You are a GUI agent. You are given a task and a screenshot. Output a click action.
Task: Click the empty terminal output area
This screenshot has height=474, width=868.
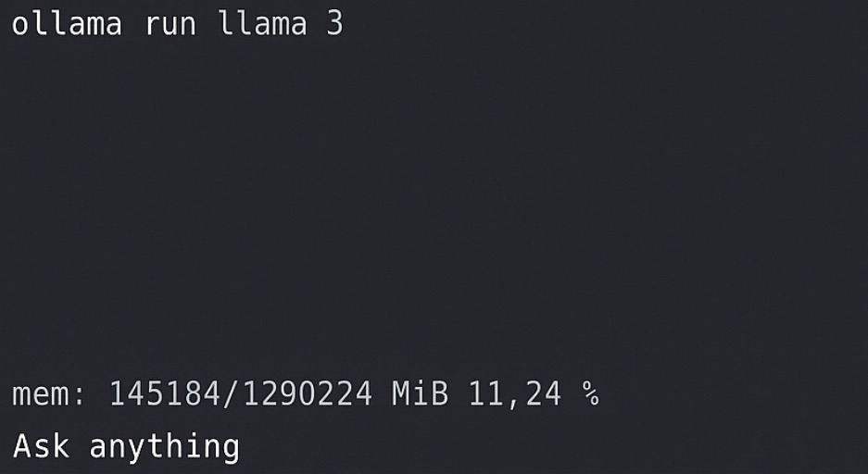434,205
